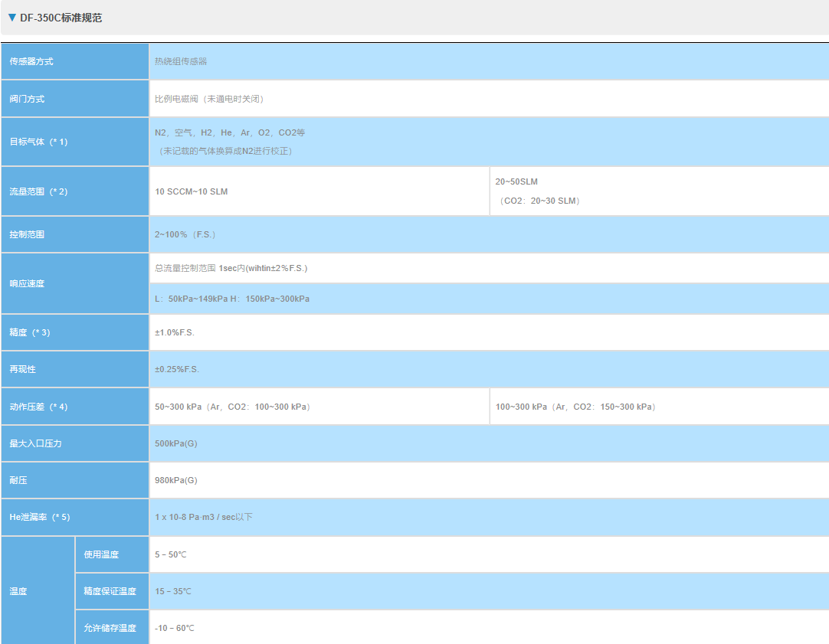This screenshot has width=829, height=644.
Task: Click the 500kPa(G) value
Action: [x=176, y=443]
